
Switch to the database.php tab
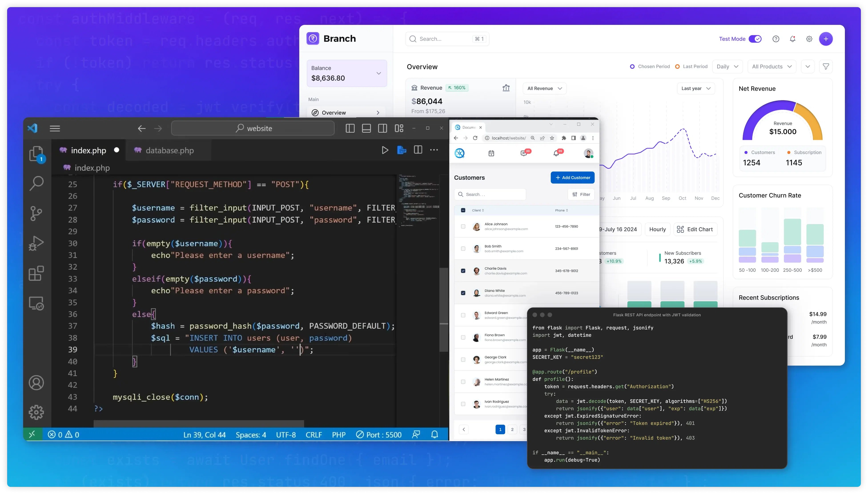pos(169,150)
